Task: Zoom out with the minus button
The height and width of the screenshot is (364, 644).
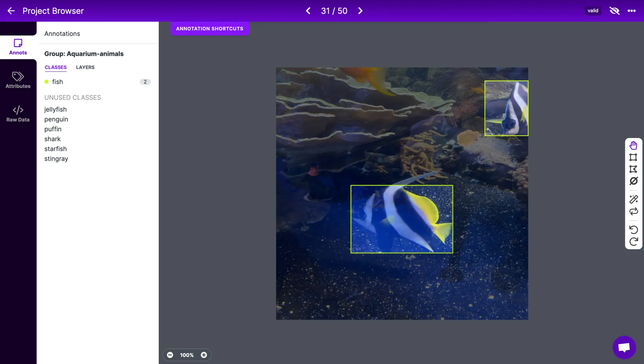Action: [x=170, y=355]
